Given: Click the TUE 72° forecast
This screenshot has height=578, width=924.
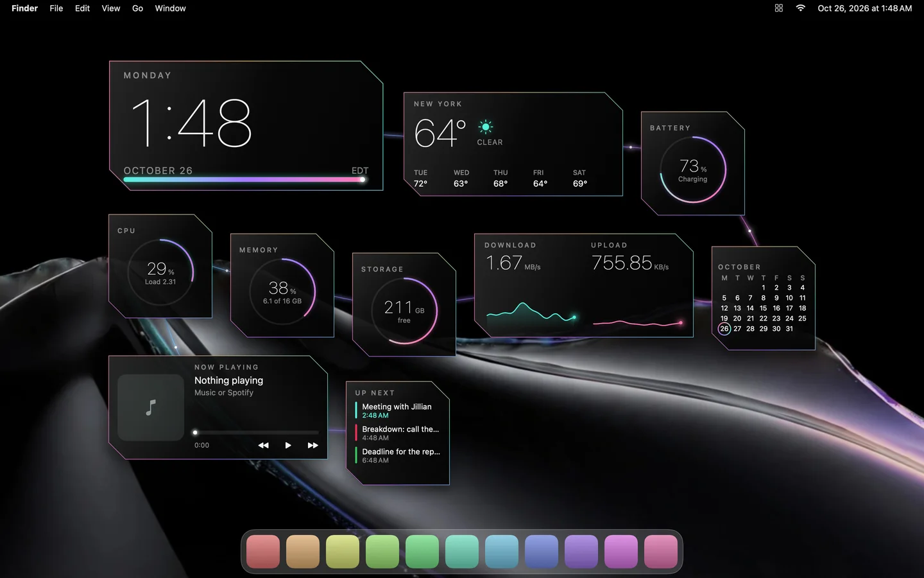Looking at the screenshot, I should click(421, 179).
